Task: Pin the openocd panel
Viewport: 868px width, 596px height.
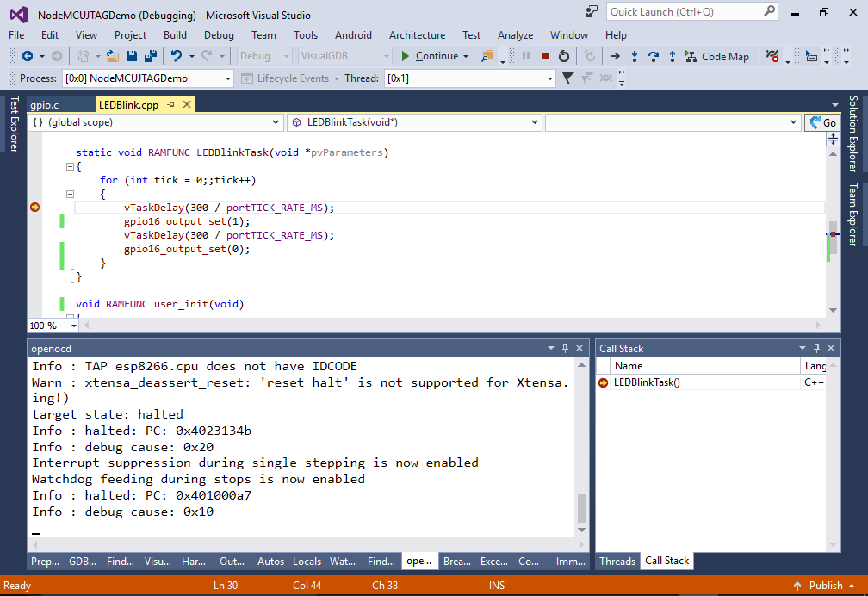Action: tap(565, 348)
